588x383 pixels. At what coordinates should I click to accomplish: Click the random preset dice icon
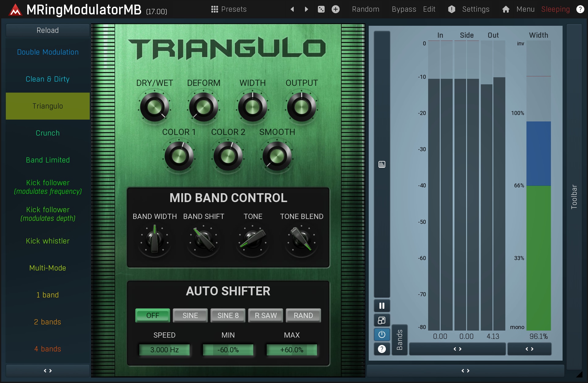click(321, 9)
